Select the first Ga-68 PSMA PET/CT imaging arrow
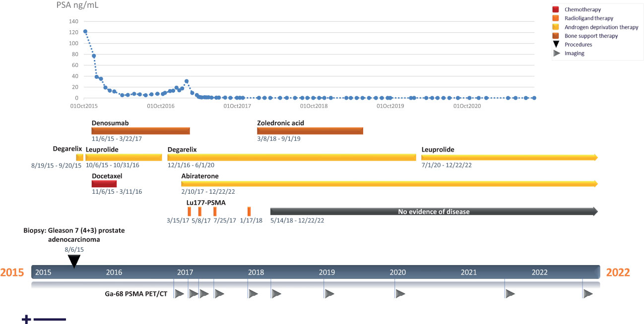The image size is (644, 324). click(180, 294)
